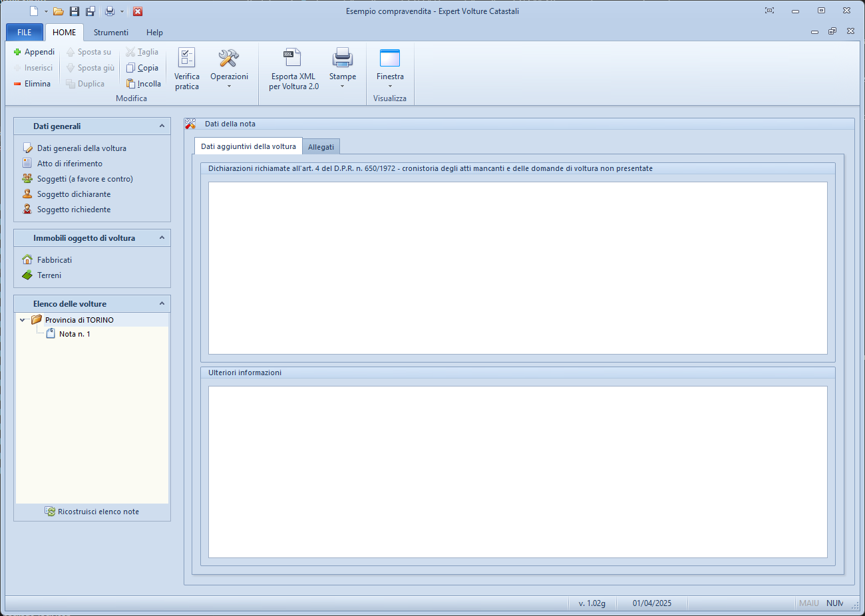Click the Duplica command
The height and width of the screenshot is (616, 865).
click(x=85, y=84)
